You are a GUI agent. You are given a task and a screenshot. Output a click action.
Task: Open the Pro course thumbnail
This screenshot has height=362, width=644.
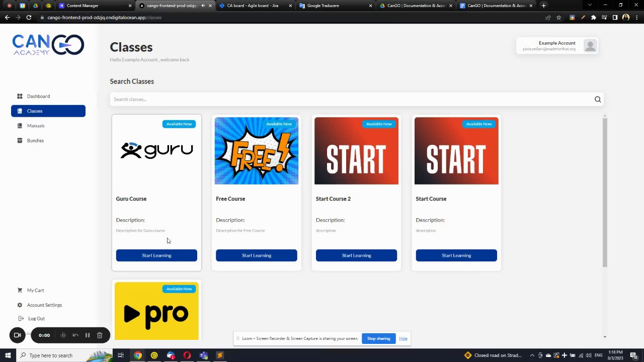click(156, 311)
